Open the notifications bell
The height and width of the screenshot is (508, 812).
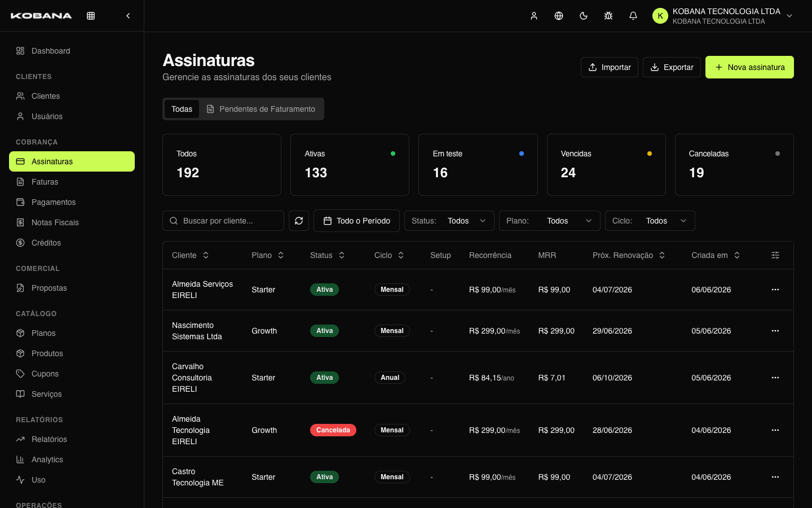point(633,16)
